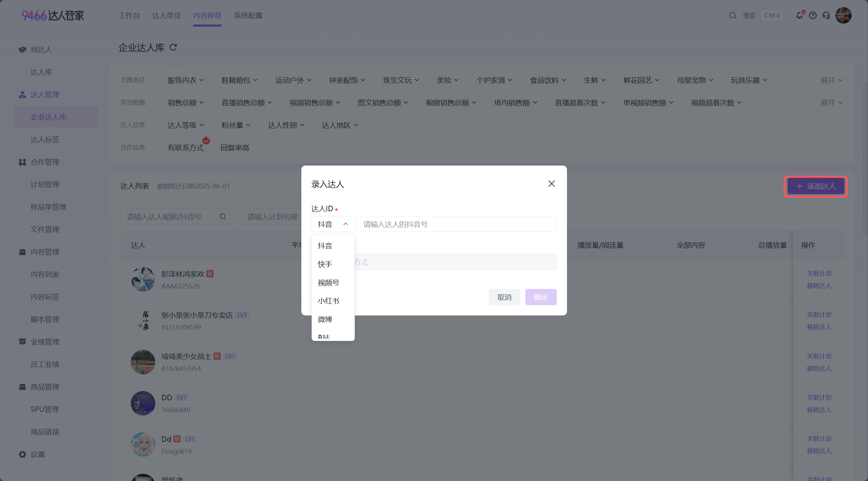868x481 pixels.
Task: Switch to 达人带货 tab
Action: click(166, 15)
